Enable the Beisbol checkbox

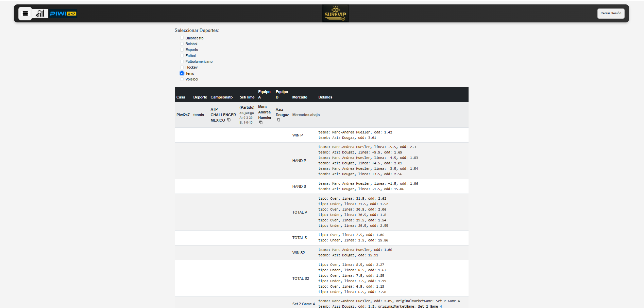coord(182,43)
